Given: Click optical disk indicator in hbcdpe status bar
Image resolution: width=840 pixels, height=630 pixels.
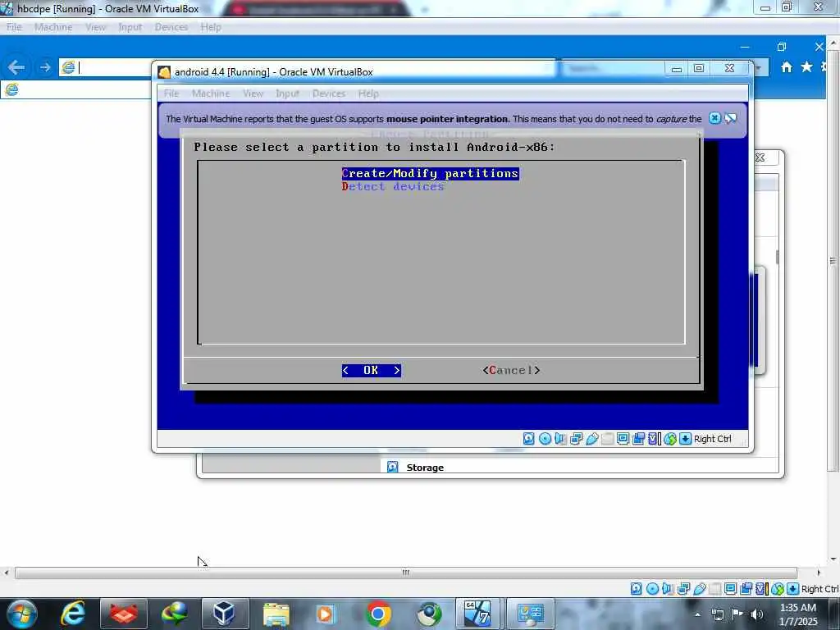Looking at the screenshot, I should tap(652, 589).
